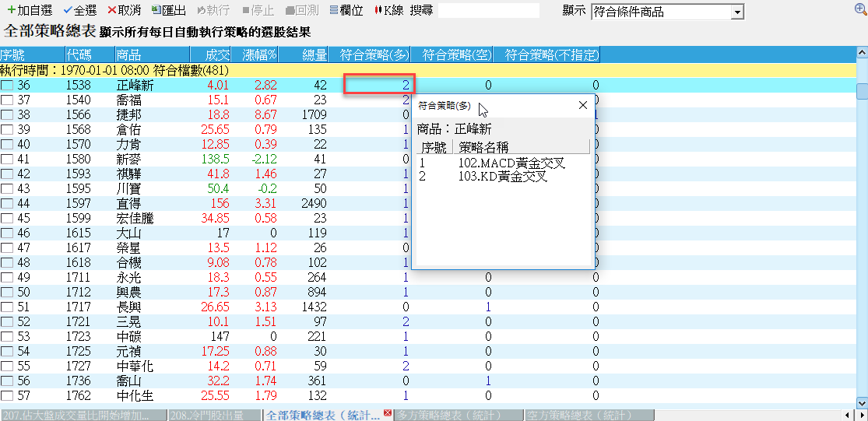The width and height of the screenshot is (868, 421).
Task: Switch to the 208.冷門股出量 tab
Action: [213, 415]
